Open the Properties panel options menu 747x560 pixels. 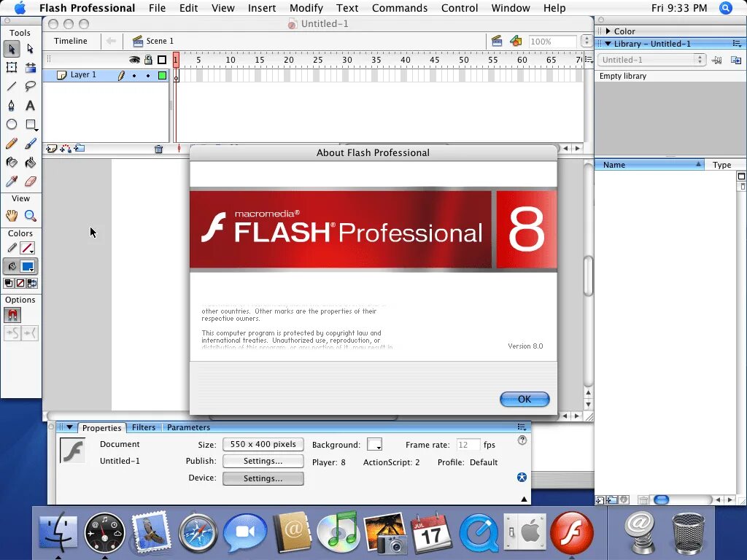[522, 427]
